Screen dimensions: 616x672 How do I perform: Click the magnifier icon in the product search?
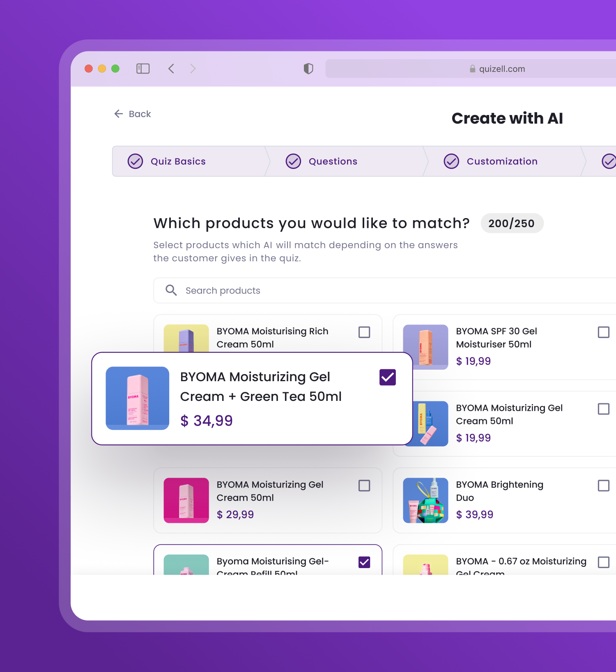pos(171,290)
